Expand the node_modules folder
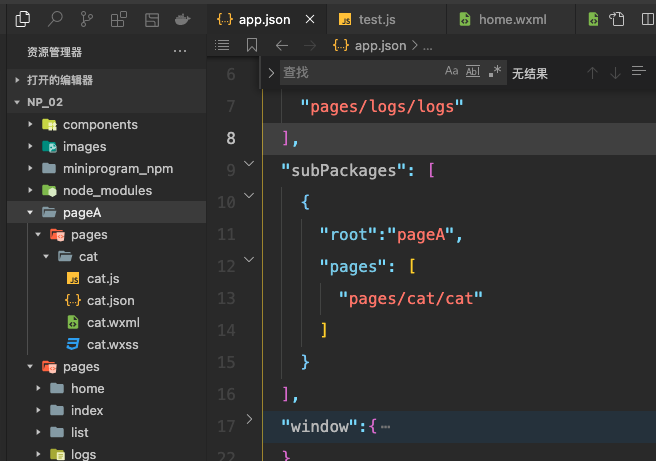The height and width of the screenshot is (461, 656). coord(107,190)
